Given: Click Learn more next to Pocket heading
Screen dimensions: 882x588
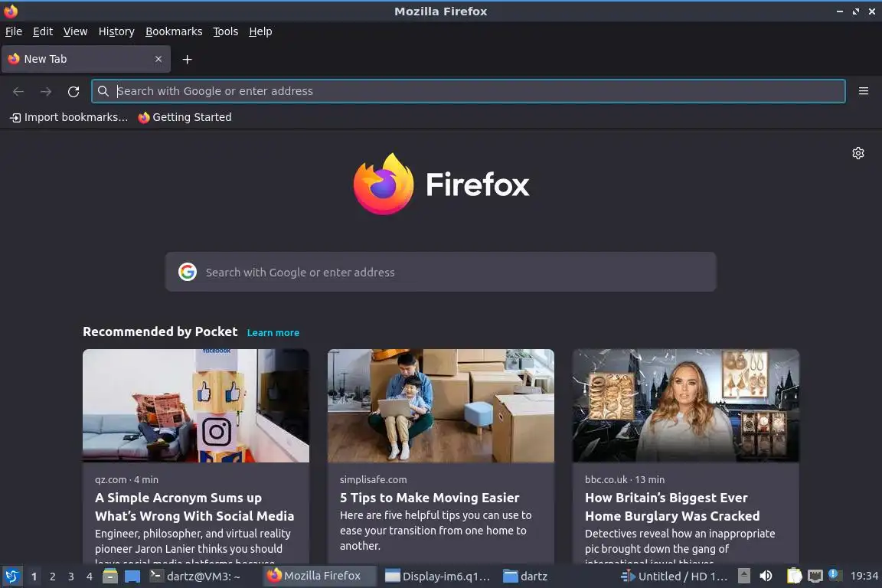Looking at the screenshot, I should (x=273, y=332).
